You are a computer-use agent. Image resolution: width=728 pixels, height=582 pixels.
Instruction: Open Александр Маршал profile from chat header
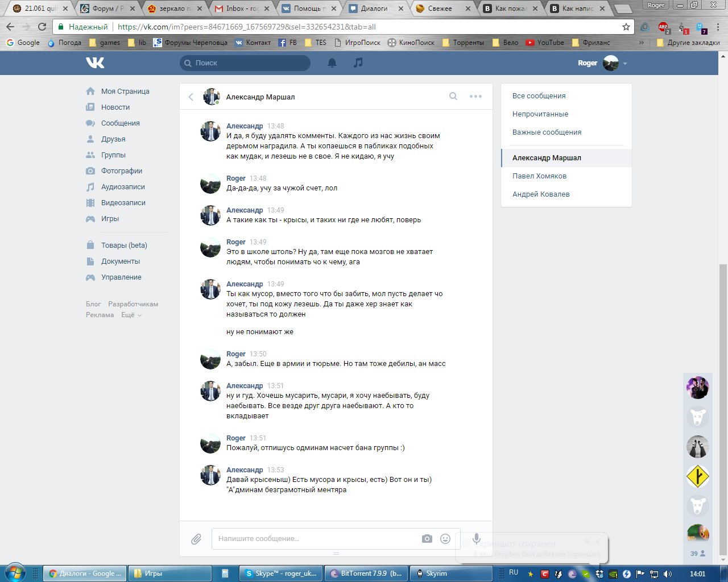260,97
